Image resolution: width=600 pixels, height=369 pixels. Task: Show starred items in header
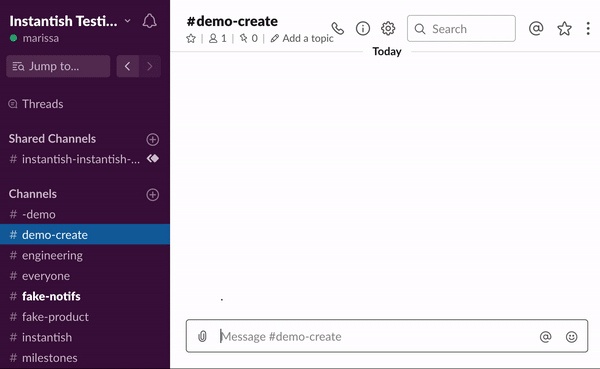564,28
